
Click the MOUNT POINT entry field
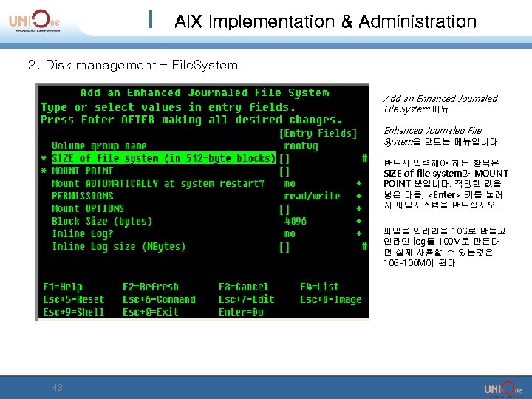(x=284, y=171)
